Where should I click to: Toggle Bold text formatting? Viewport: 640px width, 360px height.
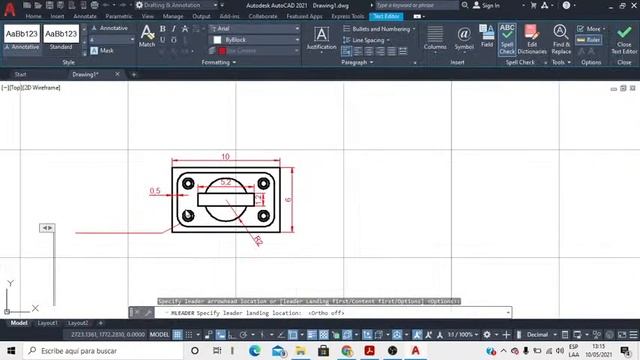click(162, 29)
